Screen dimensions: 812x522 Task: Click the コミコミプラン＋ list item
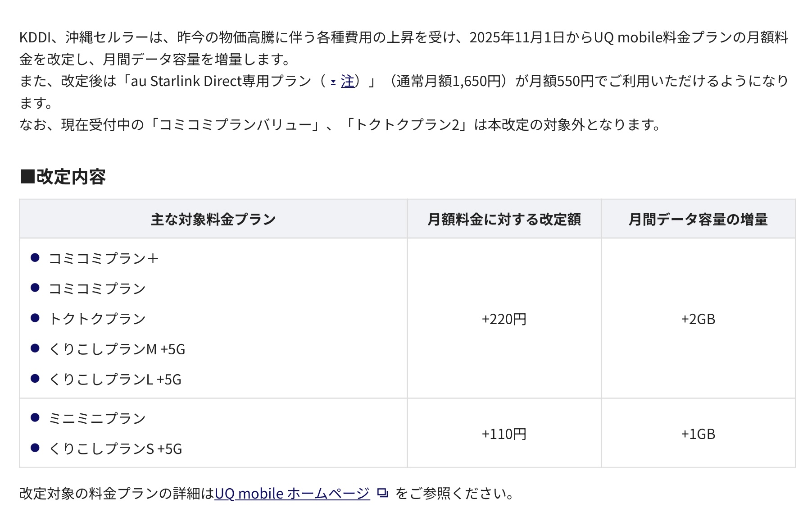pos(104,258)
